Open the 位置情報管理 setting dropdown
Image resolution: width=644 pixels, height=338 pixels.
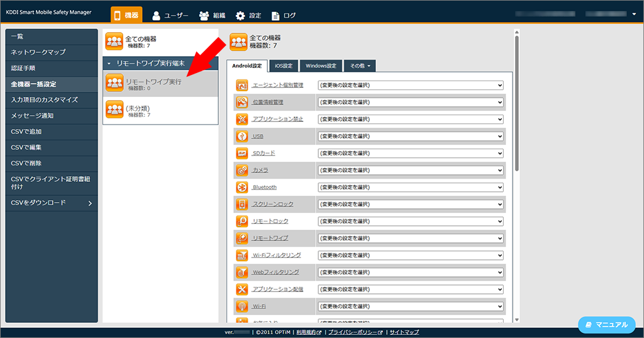pyautogui.click(x=411, y=102)
